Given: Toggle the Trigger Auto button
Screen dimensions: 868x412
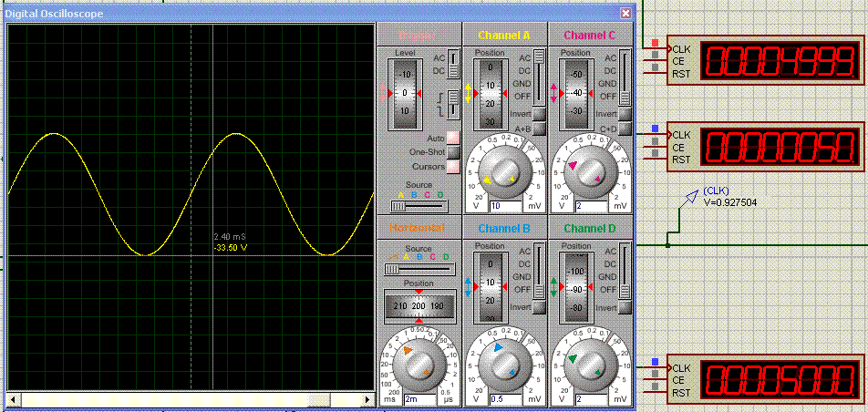Looking at the screenshot, I should (453, 138).
